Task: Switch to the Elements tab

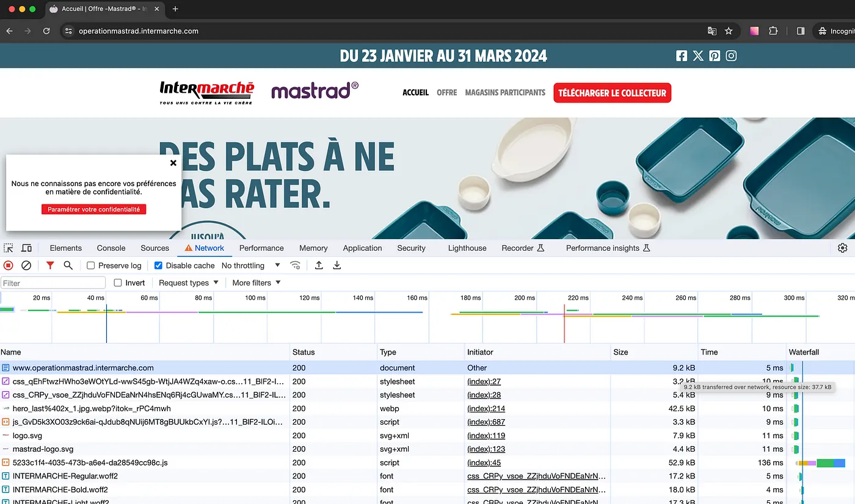Action: point(66,248)
